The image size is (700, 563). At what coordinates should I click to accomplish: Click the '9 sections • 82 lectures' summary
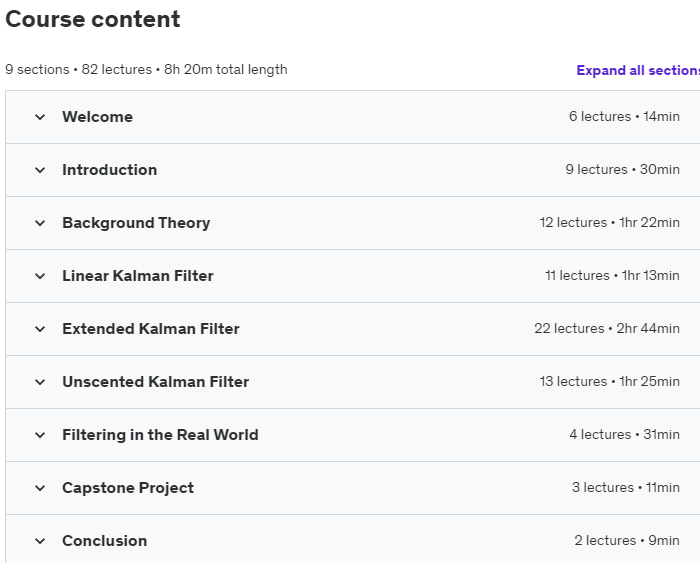(79, 70)
